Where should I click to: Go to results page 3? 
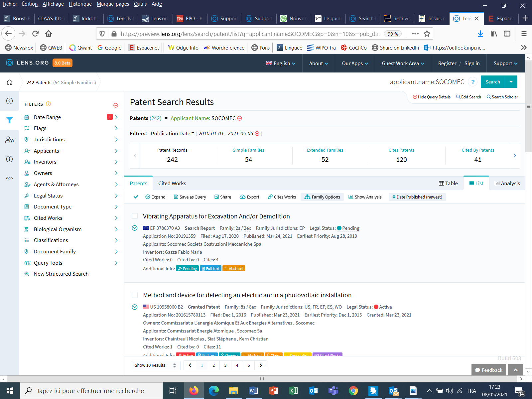tap(225, 365)
